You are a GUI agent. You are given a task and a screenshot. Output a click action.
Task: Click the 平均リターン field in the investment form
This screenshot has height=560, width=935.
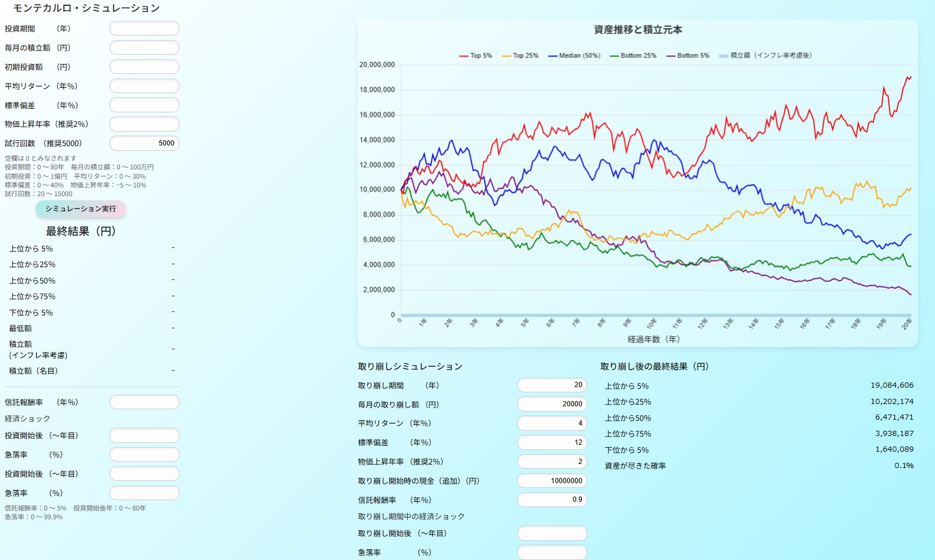coord(144,86)
